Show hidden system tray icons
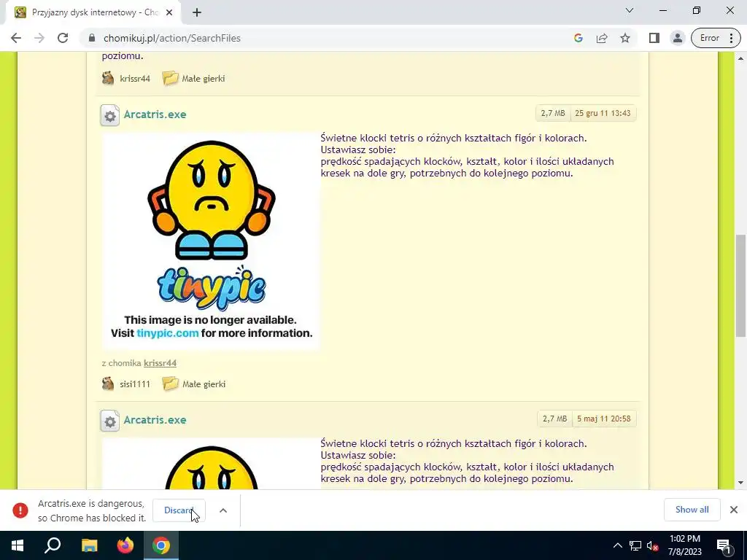 (x=617, y=545)
